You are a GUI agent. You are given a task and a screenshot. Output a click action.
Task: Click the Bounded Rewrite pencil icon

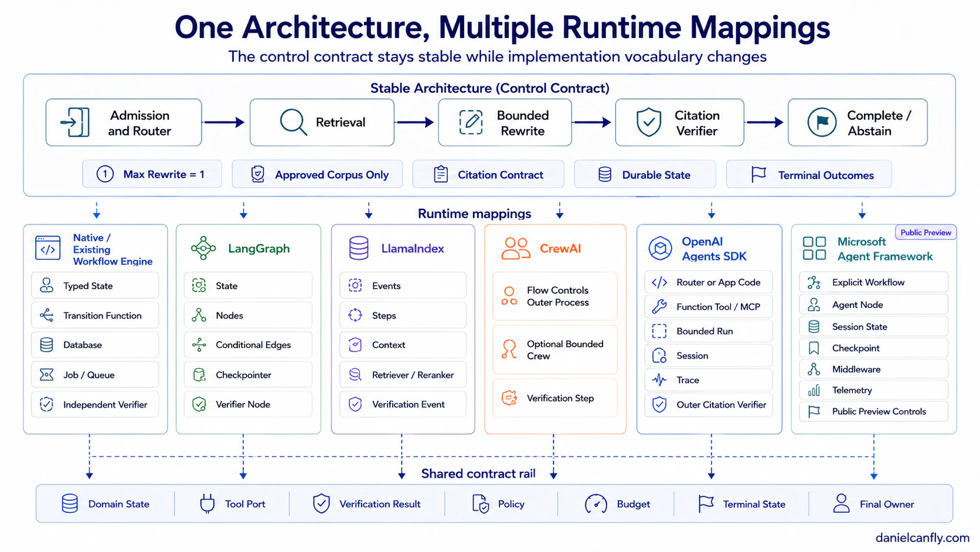(x=471, y=122)
